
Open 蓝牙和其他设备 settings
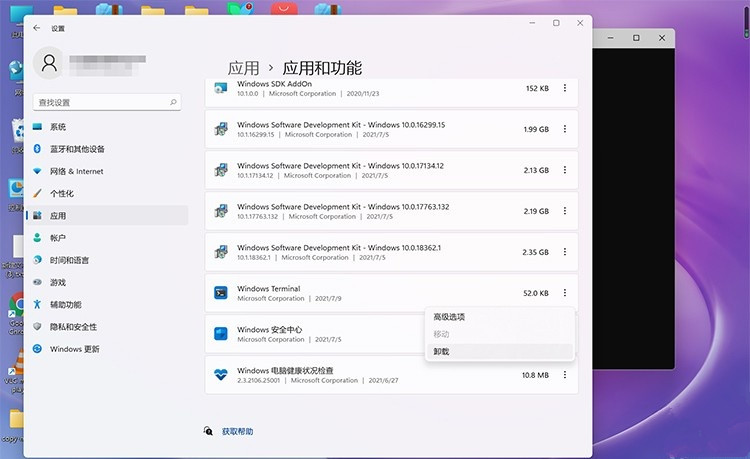click(106, 149)
